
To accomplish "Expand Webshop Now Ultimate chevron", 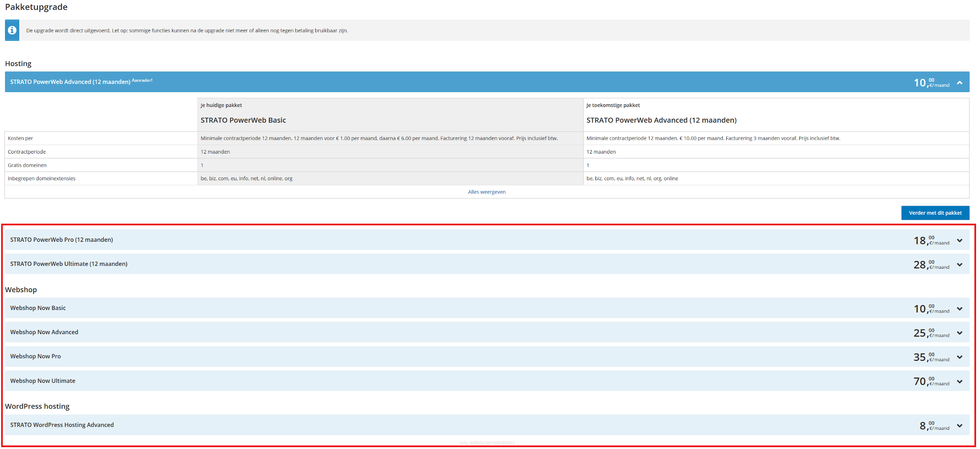I will [x=960, y=382].
